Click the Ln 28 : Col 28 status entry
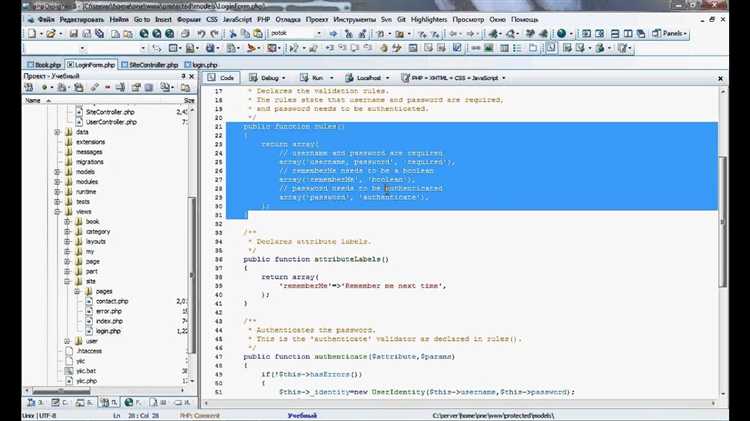The width and height of the screenshot is (750, 421). click(x=136, y=416)
